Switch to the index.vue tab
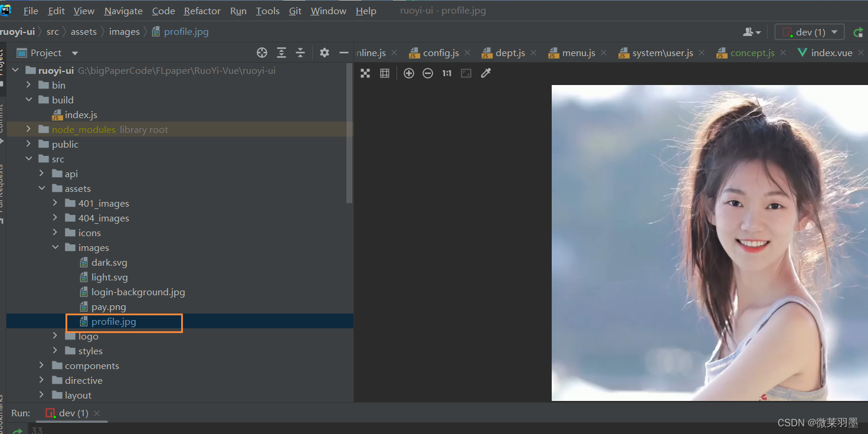Image resolution: width=868 pixels, height=434 pixels. coord(825,53)
